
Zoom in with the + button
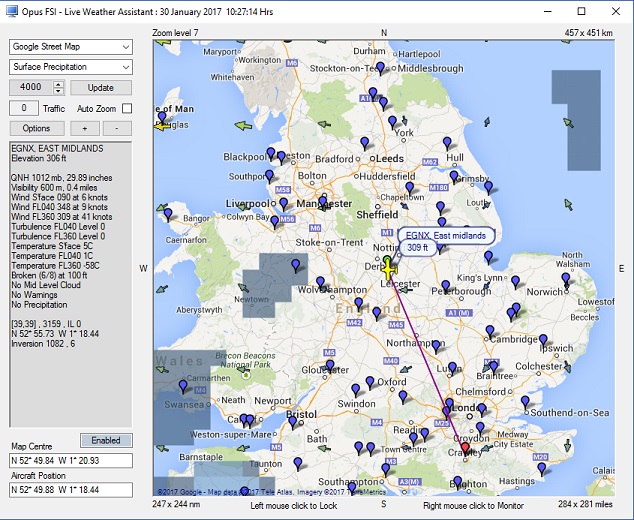[x=85, y=129]
